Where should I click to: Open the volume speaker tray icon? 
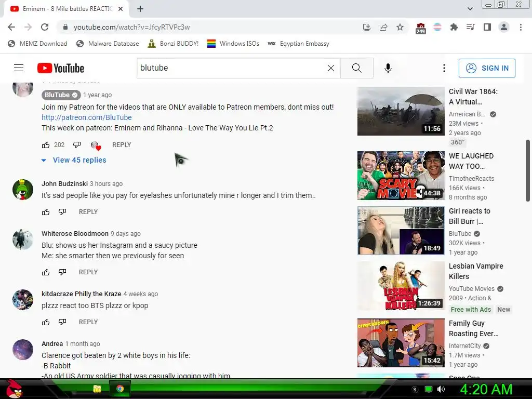441,389
